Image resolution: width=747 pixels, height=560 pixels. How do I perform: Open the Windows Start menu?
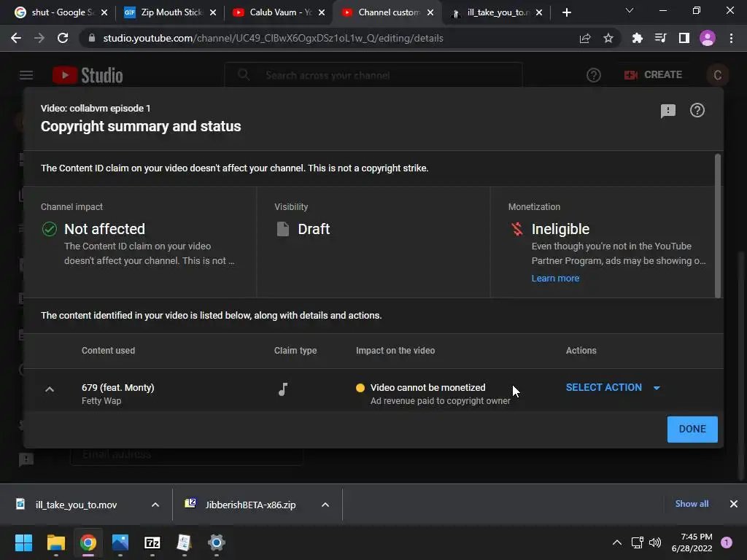point(23,542)
